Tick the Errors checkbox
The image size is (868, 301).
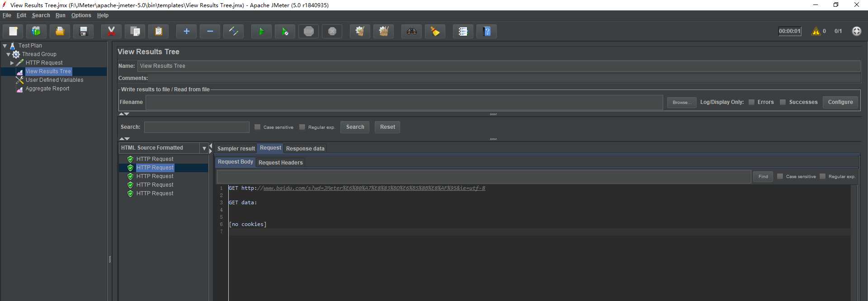coord(751,102)
